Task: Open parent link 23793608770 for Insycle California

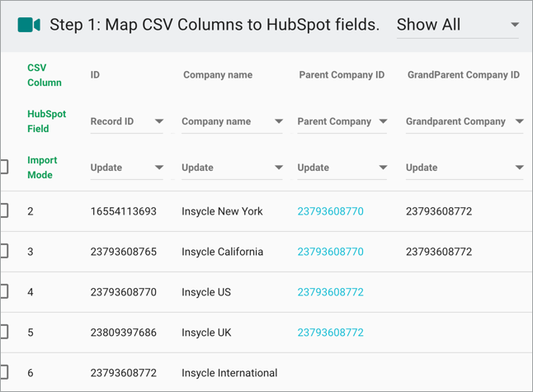Action: pyautogui.click(x=330, y=252)
